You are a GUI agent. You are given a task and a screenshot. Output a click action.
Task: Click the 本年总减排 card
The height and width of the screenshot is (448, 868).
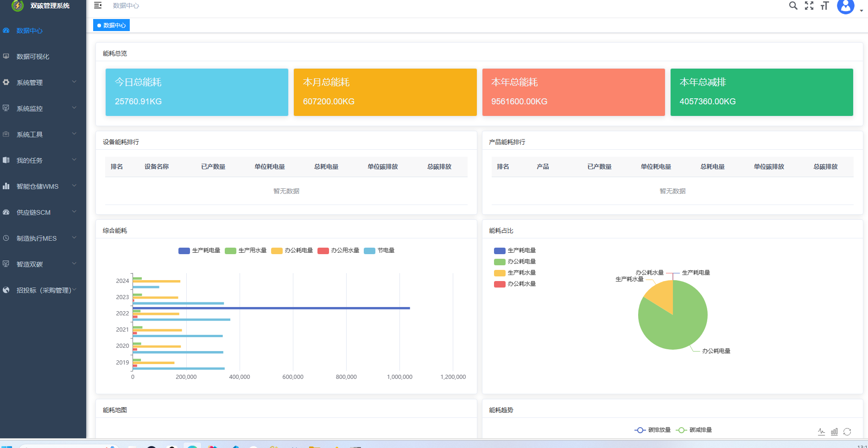[x=762, y=92]
